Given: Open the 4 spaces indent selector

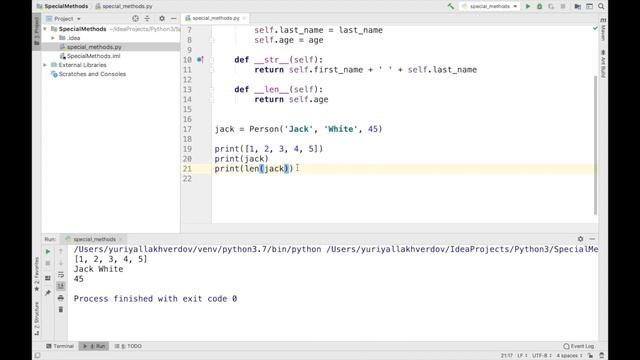Looking at the screenshot, I should tap(569, 356).
